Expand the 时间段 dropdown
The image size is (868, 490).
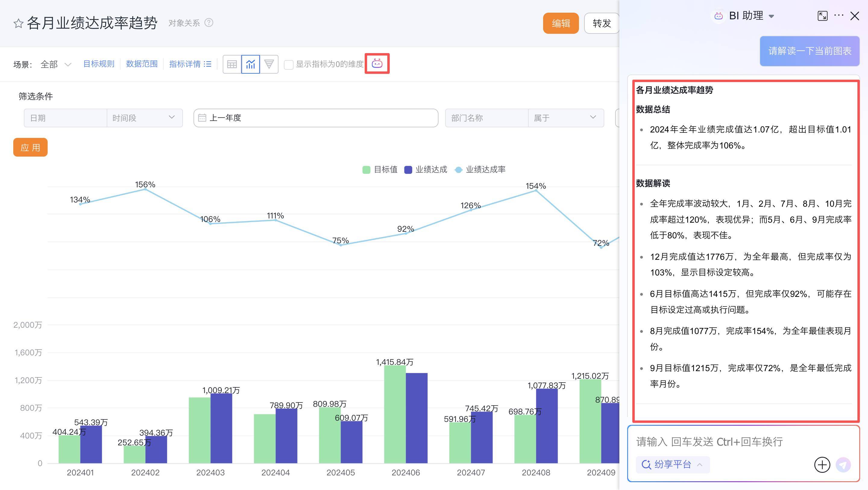point(144,118)
